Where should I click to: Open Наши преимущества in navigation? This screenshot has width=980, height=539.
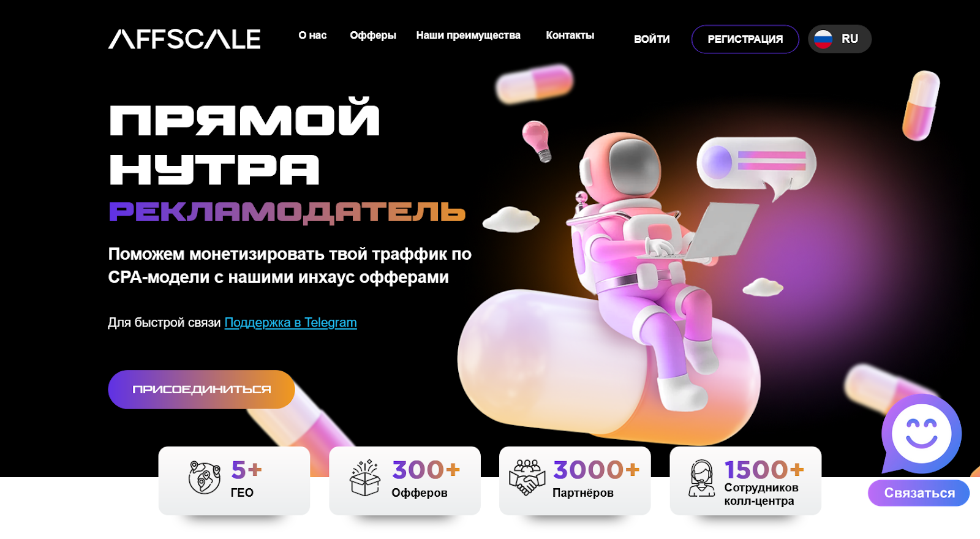(469, 36)
